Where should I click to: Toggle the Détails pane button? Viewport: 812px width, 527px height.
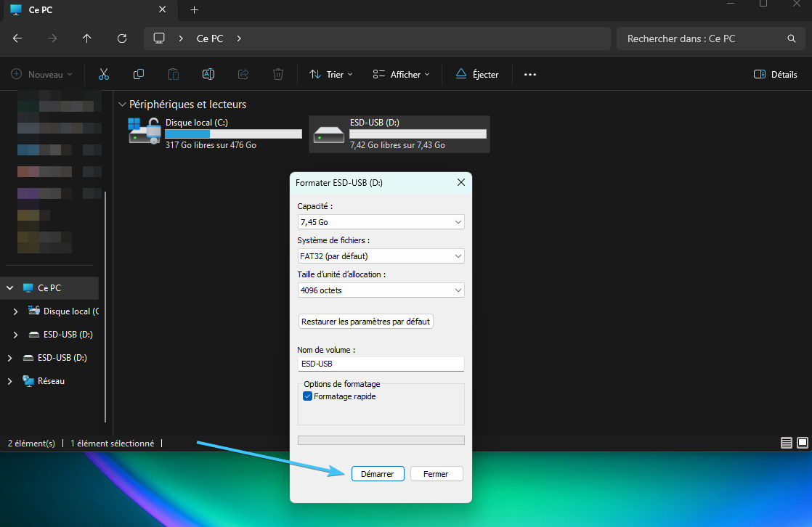click(775, 75)
